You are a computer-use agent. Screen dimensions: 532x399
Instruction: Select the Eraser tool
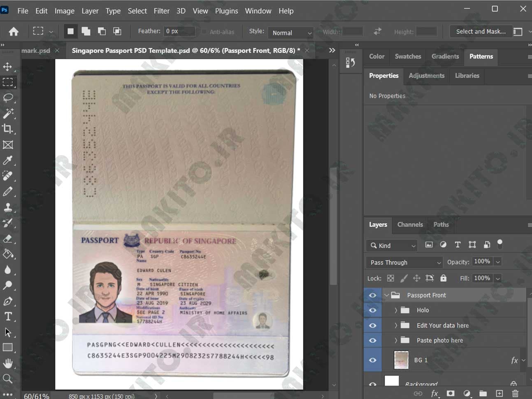[7, 238]
